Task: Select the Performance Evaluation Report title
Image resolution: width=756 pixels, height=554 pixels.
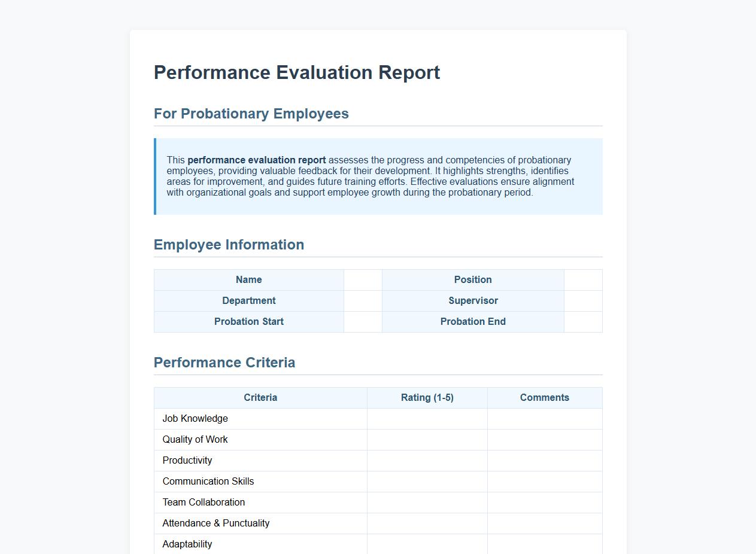Action: (297, 72)
